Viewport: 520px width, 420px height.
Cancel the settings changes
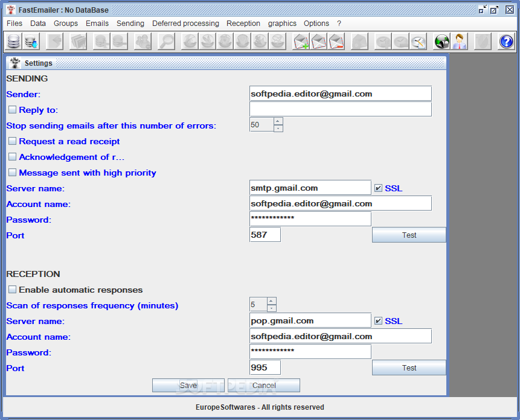point(264,385)
